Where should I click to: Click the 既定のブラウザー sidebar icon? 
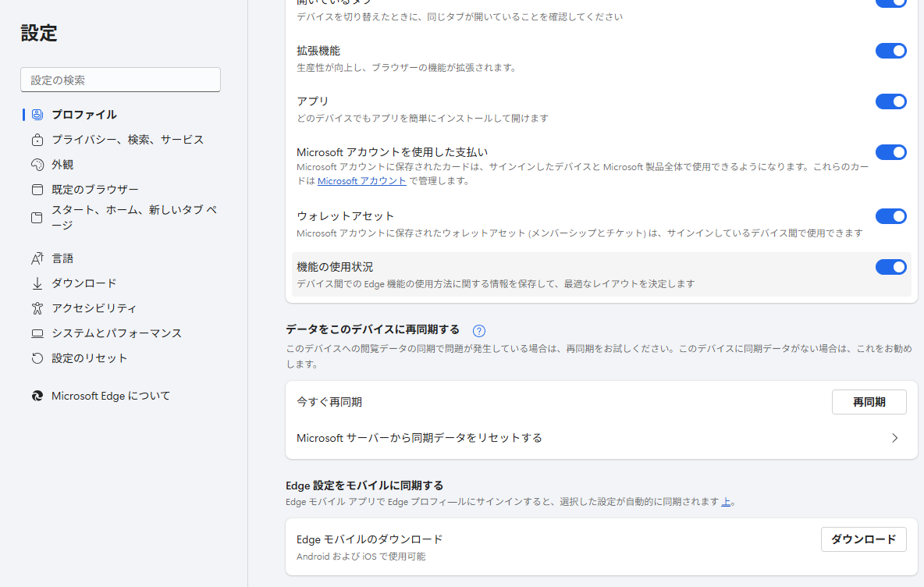tap(37, 189)
